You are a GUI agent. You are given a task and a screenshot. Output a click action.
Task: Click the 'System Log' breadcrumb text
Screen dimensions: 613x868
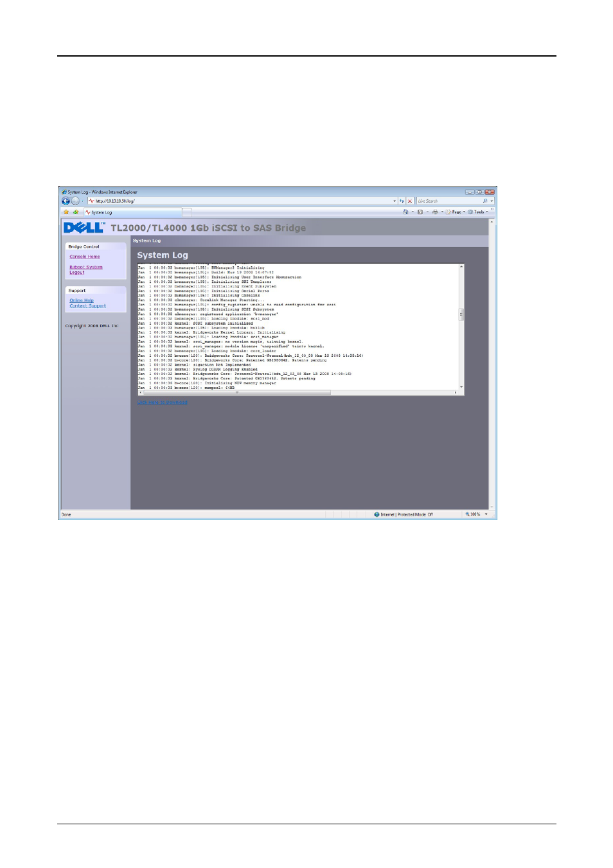click(147, 241)
